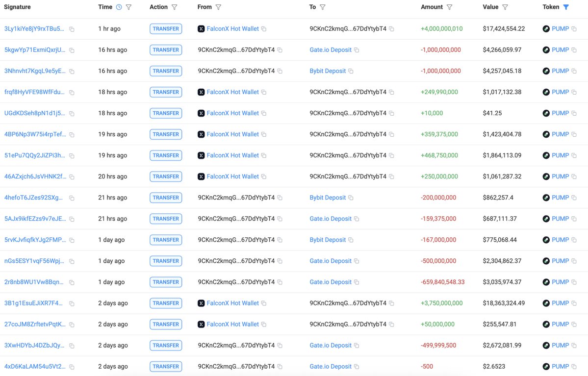Click TRANSFER badge in 1 hr ago row
This screenshot has height=376, width=588.
coord(166,29)
